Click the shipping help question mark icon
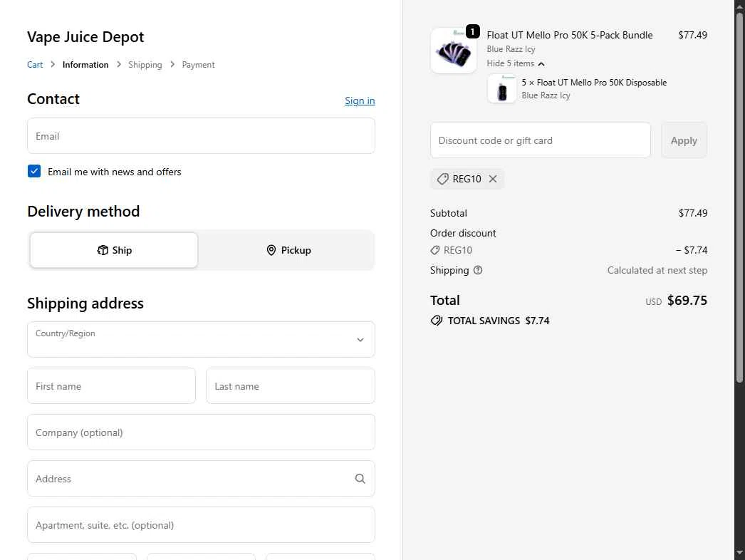Viewport: 745px width, 560px height. (478, 270)
